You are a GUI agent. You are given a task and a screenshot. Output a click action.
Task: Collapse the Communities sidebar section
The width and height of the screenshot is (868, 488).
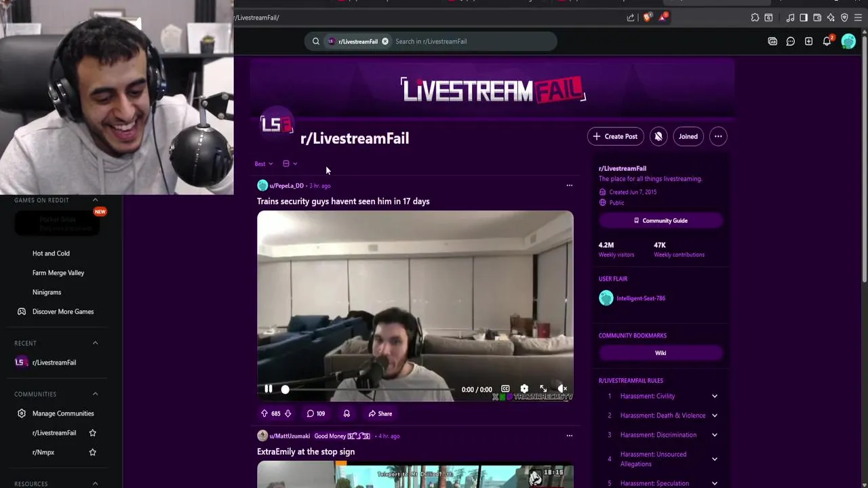pos(95,394)
